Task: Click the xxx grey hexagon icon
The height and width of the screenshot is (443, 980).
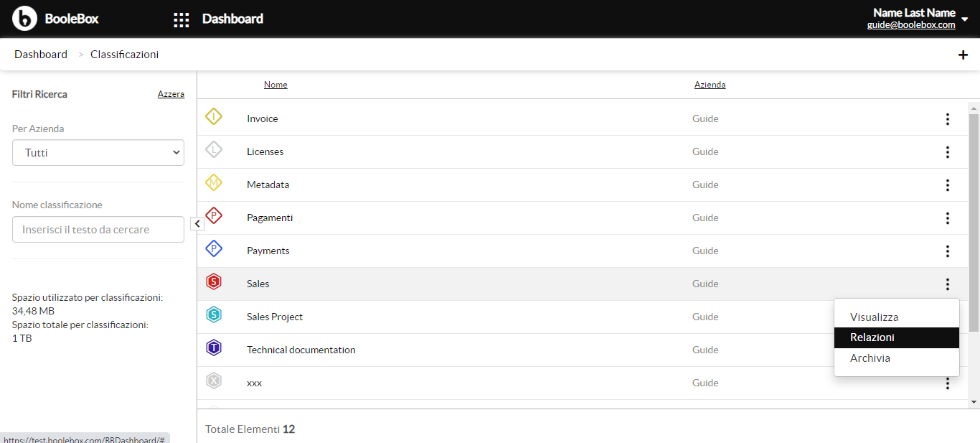Action: coord(214,381)
